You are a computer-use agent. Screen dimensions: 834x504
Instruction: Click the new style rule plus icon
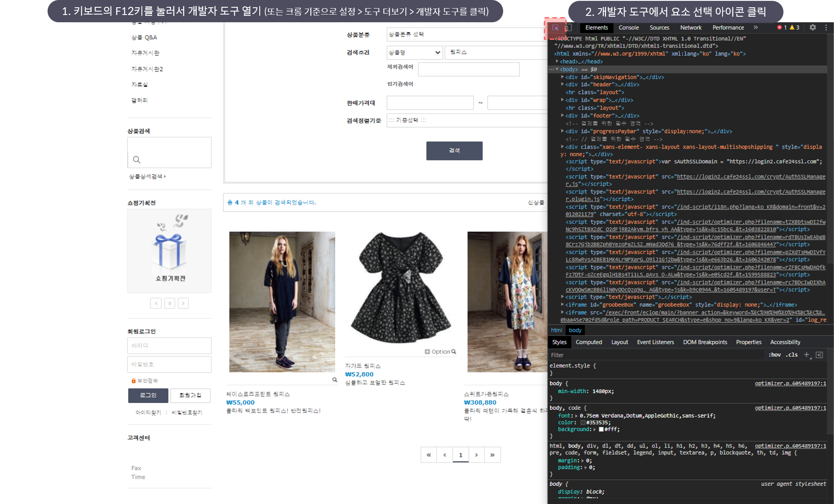pyautogui.click(x=807, y=355)
